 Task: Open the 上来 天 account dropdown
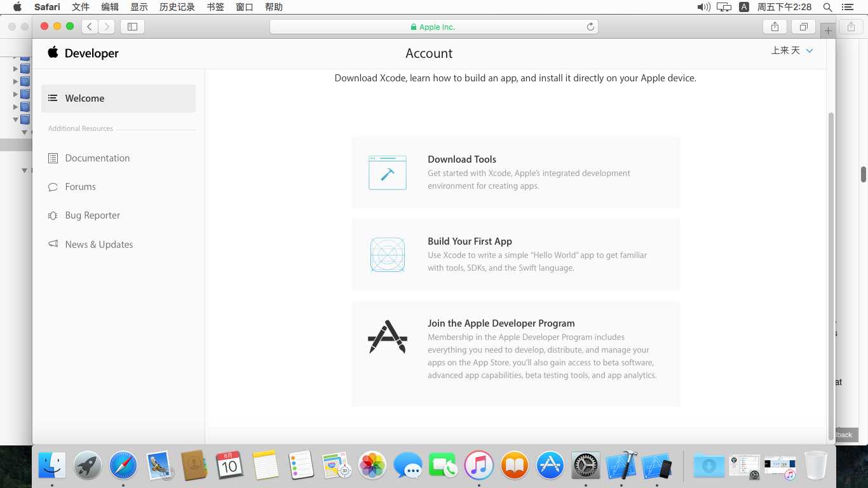[x=792, y=50]
